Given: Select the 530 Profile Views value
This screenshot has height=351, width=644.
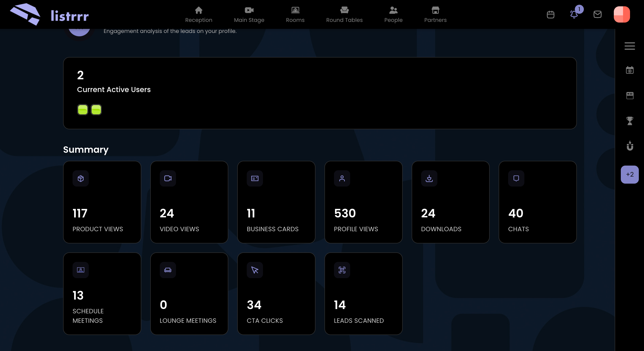Looking at the screenshot, I should click(345, 213).
